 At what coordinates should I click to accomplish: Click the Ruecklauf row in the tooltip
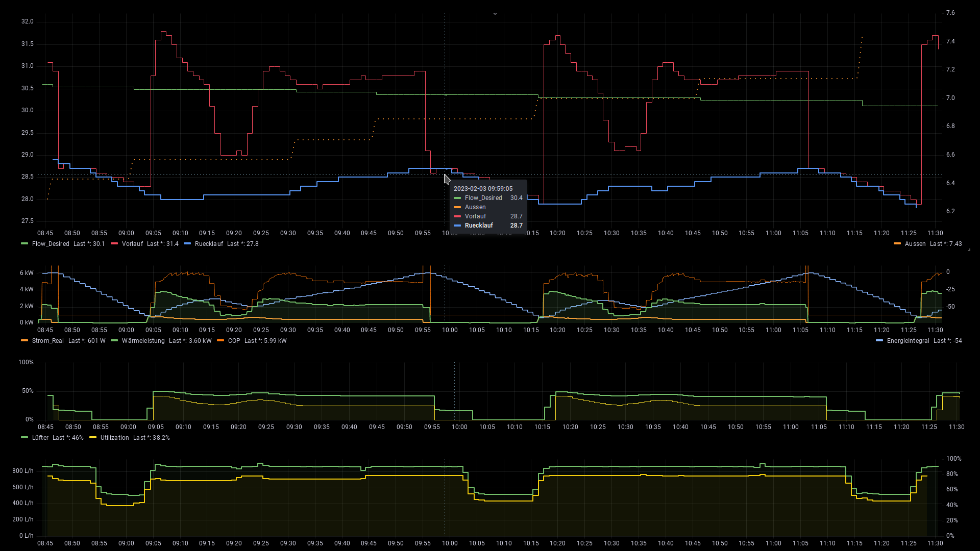coord(488,226)
